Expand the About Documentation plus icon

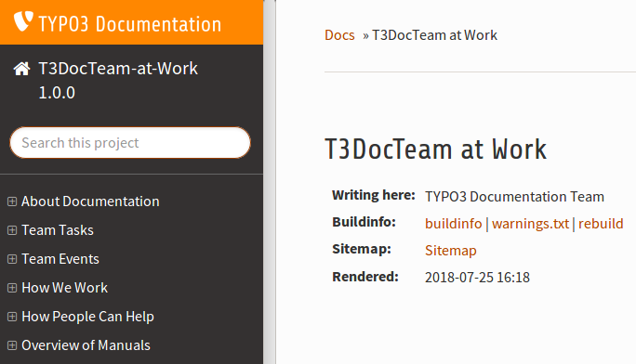[x=12, y=201]
